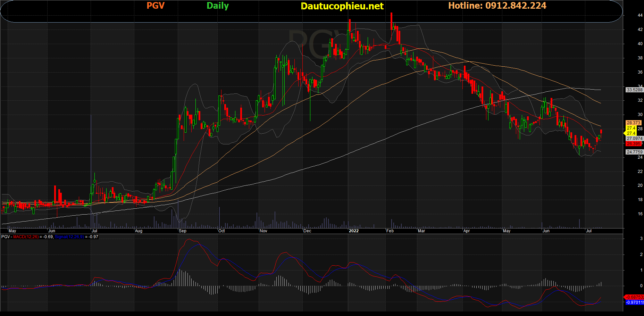Click the Hotline 0912.842.224 phone number
This screenshot has height=316, width=644.
(497, 6)
